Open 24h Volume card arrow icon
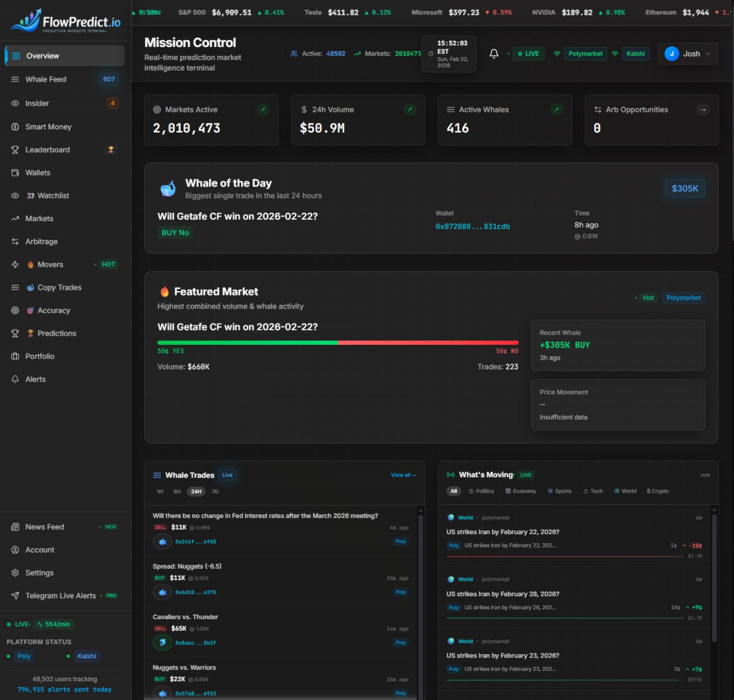734x700 pixels. pos(409,109)
